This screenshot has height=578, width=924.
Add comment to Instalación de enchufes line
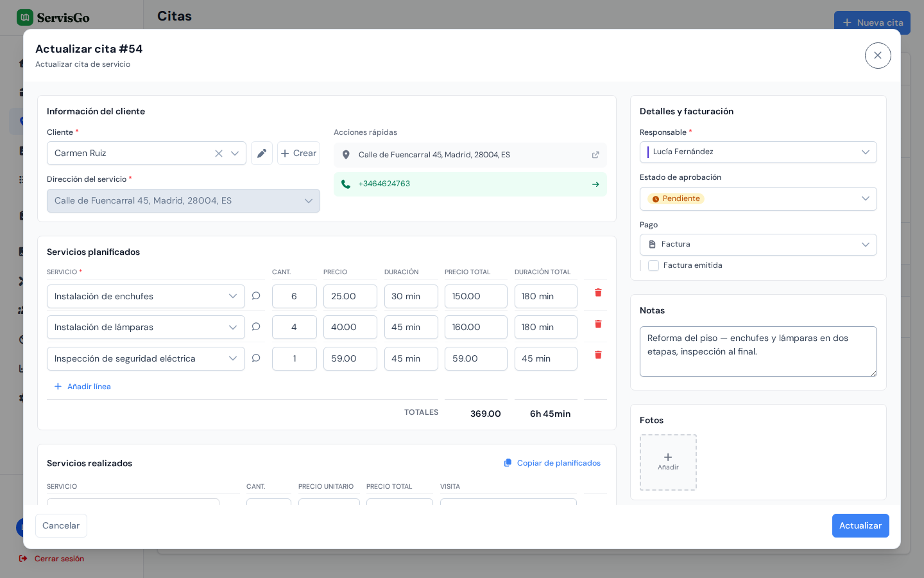click(x=256, y=296)
